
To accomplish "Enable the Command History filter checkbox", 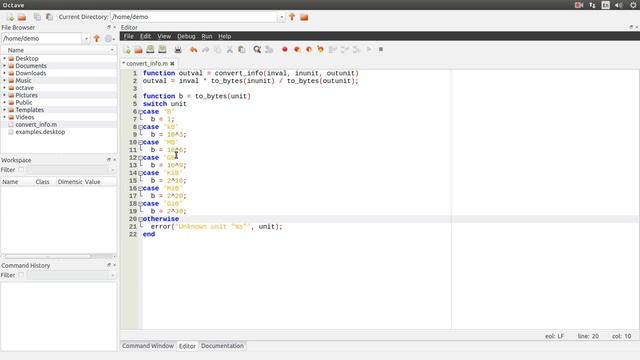I will coord(21,275).
